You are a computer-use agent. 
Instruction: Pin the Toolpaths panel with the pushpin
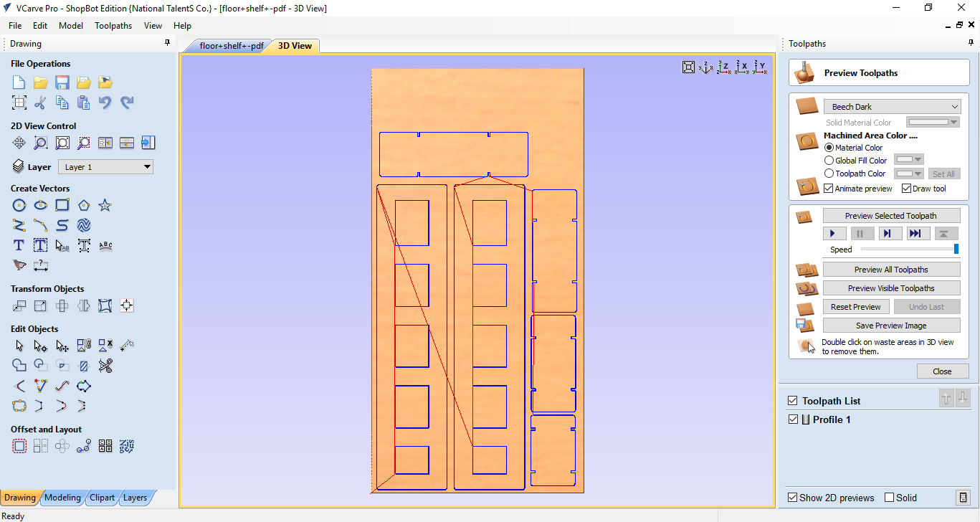pyautogui.click(x=971, y=44)
